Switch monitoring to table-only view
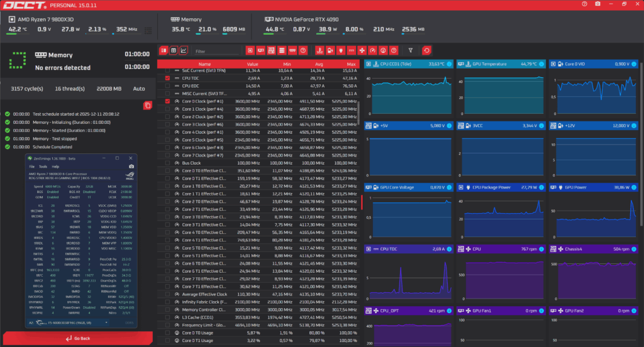Image resolution: width=644 pixels, height=347 pixels. (174, 50)
